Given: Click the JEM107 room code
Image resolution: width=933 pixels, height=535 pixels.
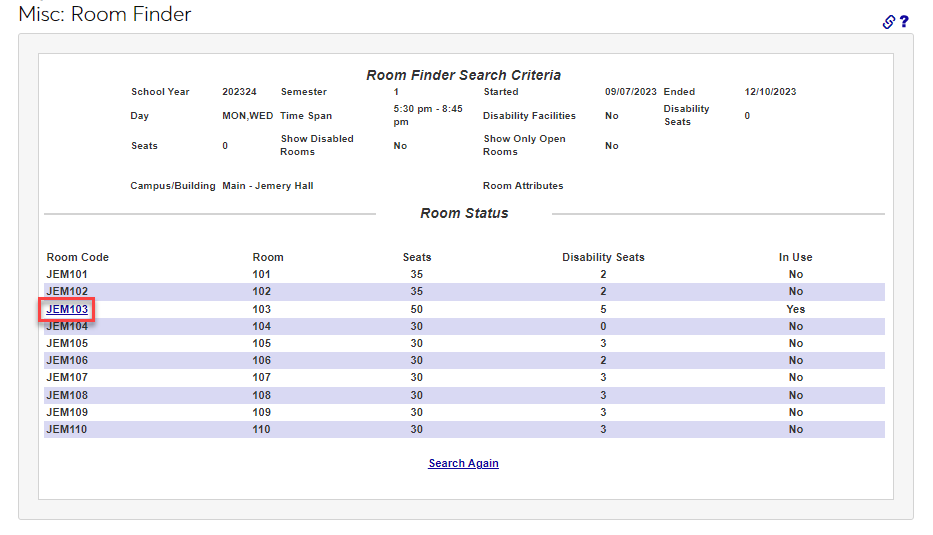Looking at the screenshot, I should (x=67, y=377).
